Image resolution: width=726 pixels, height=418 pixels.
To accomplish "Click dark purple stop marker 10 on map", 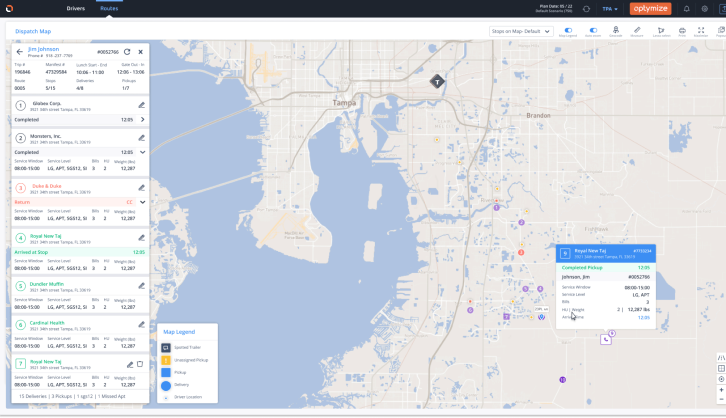I will tap(563, 380).
